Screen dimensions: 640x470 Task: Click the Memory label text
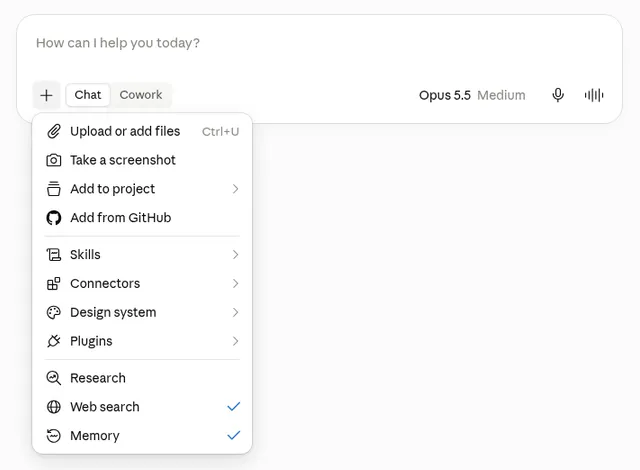pyautogui.click(x=95, y=436)
